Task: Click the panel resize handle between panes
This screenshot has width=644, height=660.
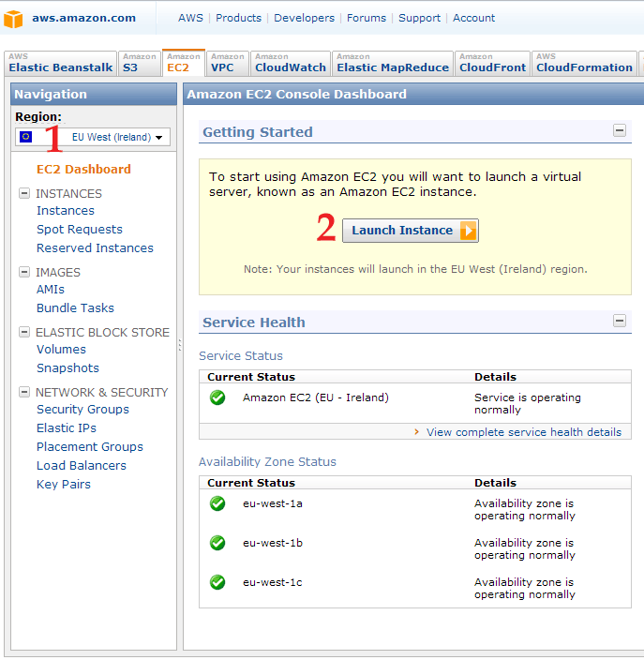Action: point(180,345)
